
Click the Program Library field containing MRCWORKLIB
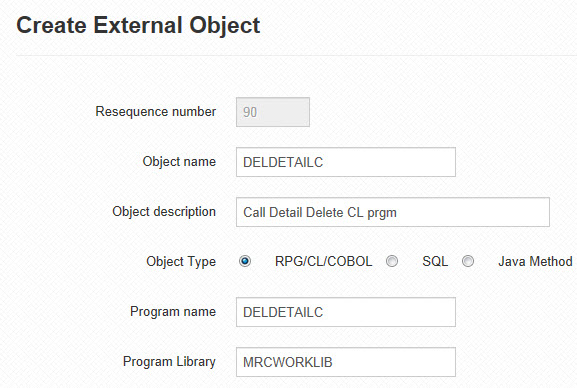click(x=346, y=362)
